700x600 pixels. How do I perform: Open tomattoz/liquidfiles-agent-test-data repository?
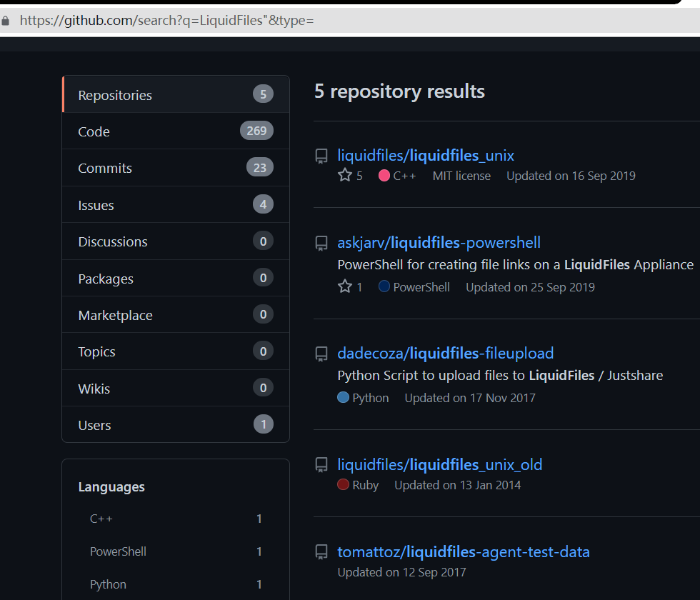click(464, 551)
